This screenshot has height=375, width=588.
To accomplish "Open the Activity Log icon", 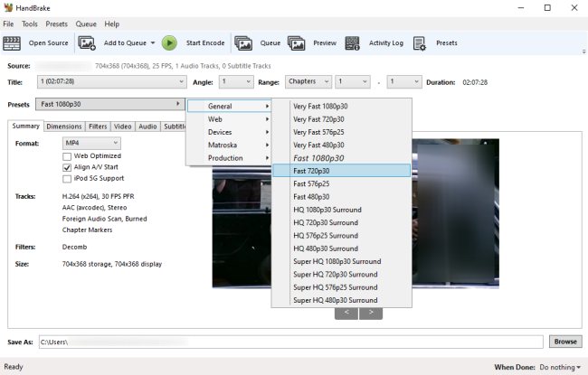I will [353, 42].
